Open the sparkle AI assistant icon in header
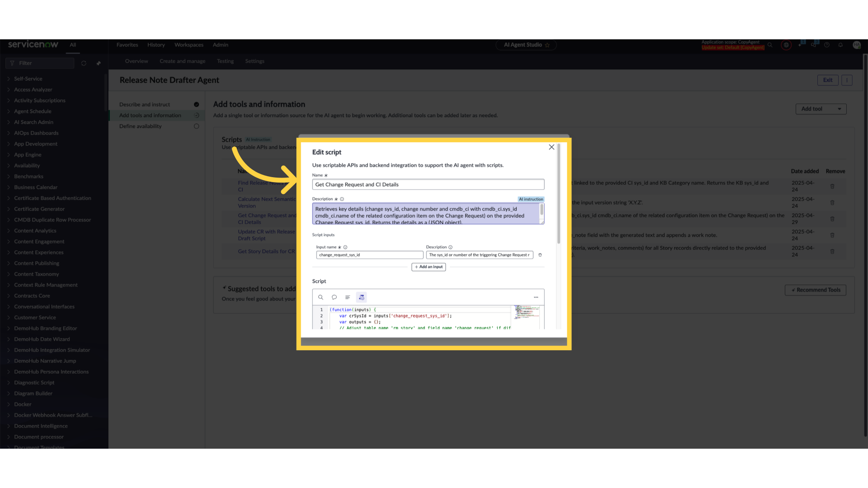 [800, 45]
